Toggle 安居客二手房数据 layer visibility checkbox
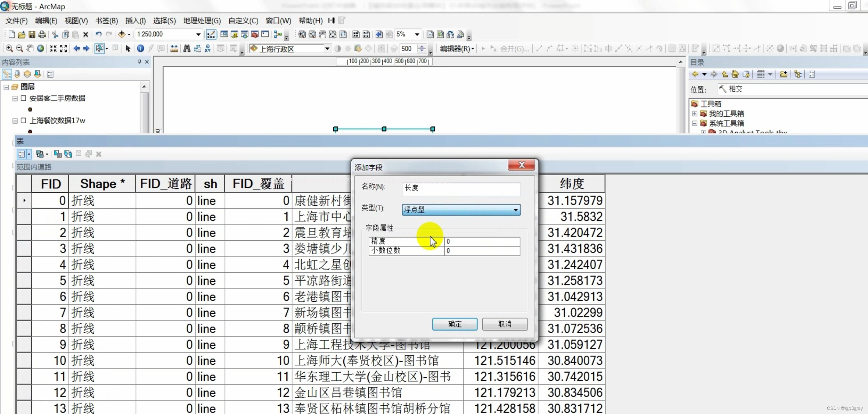The width and height of the screenshot is (868, 414). pyautogui.click(x=23, y=98)
